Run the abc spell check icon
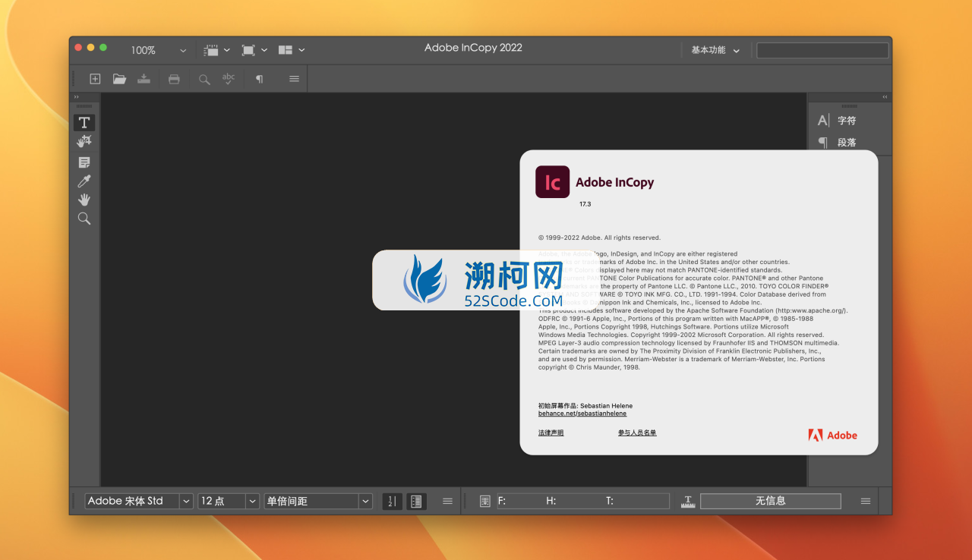Image resolution: width=972 pixels, height=560 pixels. [x=229, y=79]
